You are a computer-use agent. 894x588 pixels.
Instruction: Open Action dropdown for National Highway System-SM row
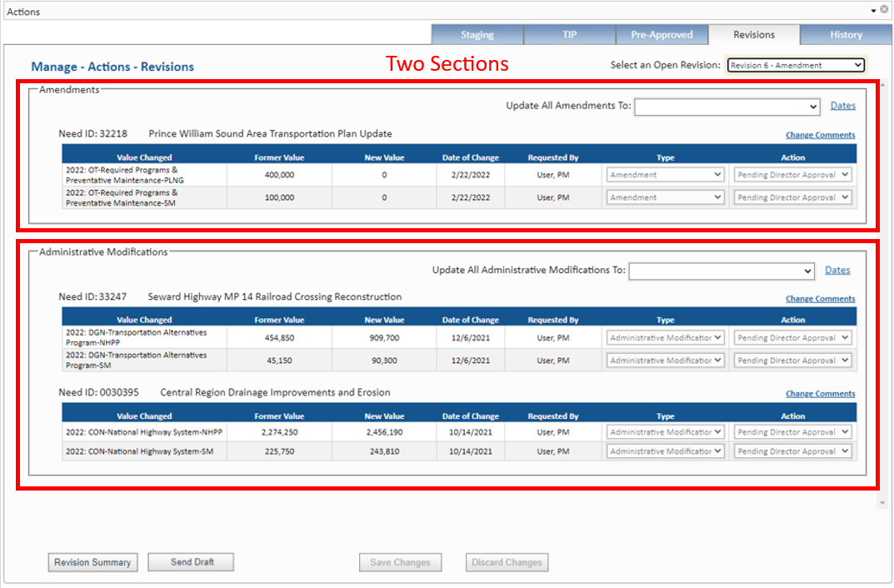(792, 451)
